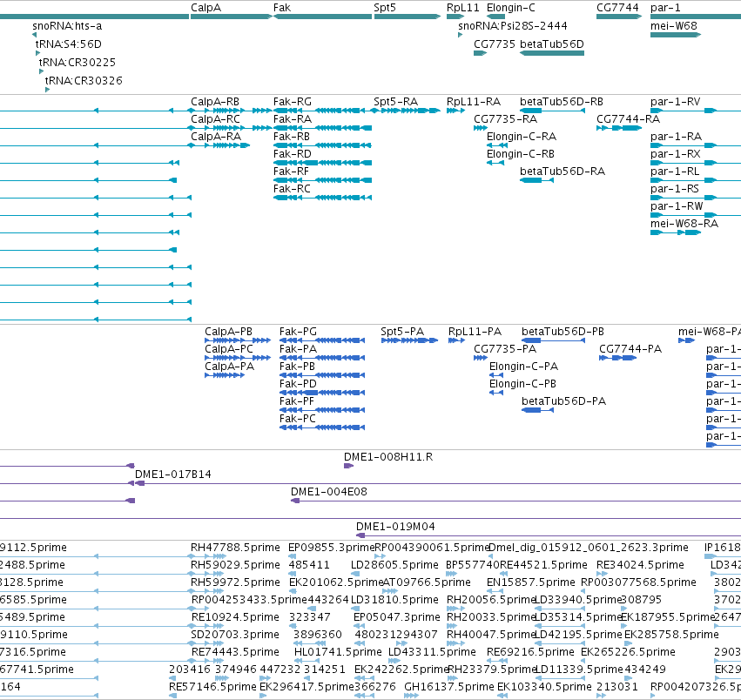Select the RE69216.5prime EST label

[x=530, y=652]
